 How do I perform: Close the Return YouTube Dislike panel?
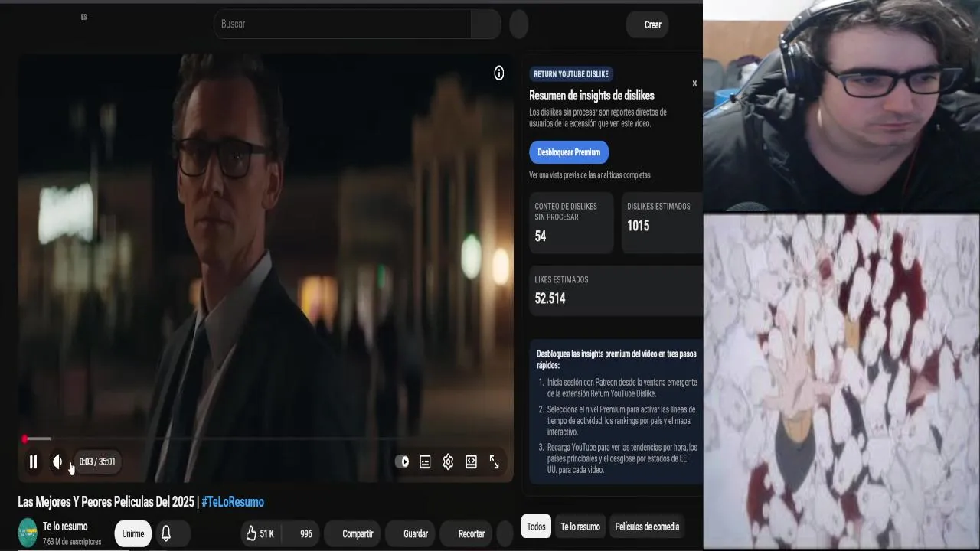694,83
